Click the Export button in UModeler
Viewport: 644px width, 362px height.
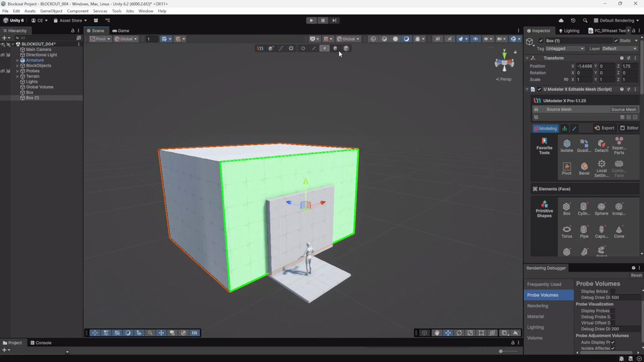click(604, 128)
